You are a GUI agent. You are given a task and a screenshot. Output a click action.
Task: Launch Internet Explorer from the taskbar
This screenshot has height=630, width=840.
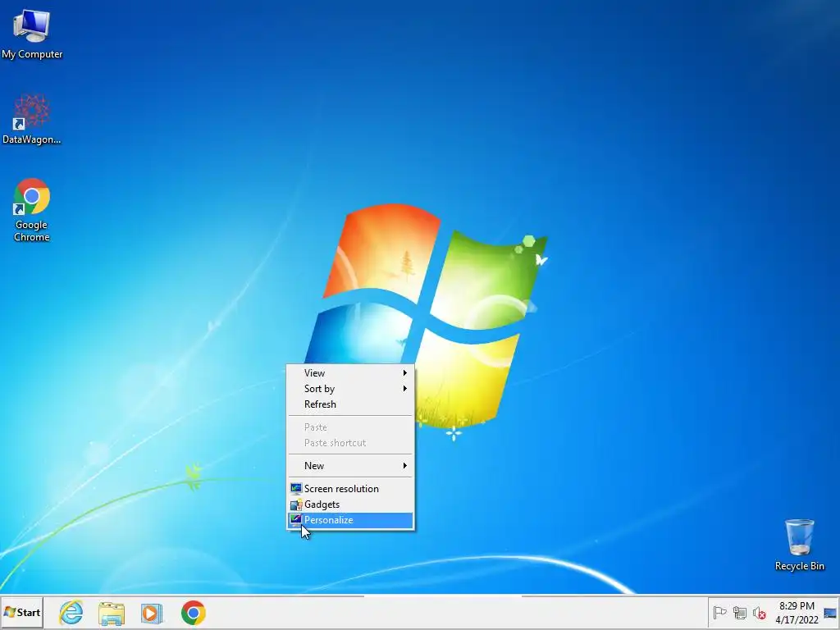(x=71, y=612)
